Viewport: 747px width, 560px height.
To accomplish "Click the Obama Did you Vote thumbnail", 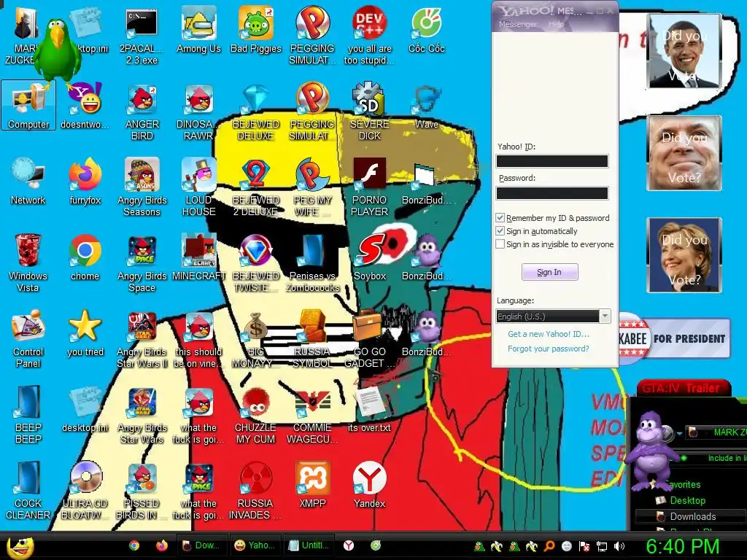I will tap(684, 51).
